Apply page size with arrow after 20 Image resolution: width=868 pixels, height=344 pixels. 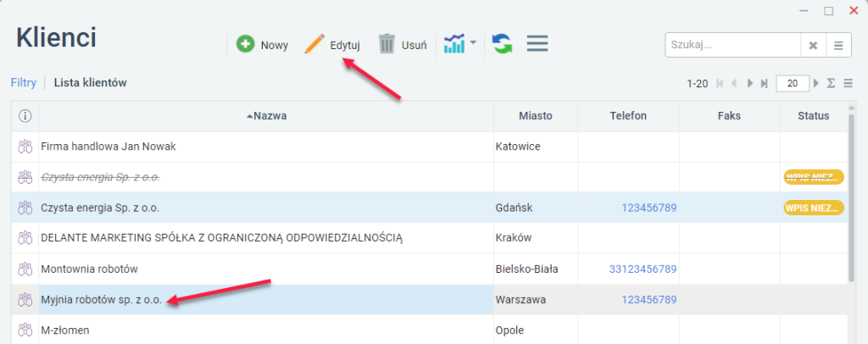pos(816,84)
